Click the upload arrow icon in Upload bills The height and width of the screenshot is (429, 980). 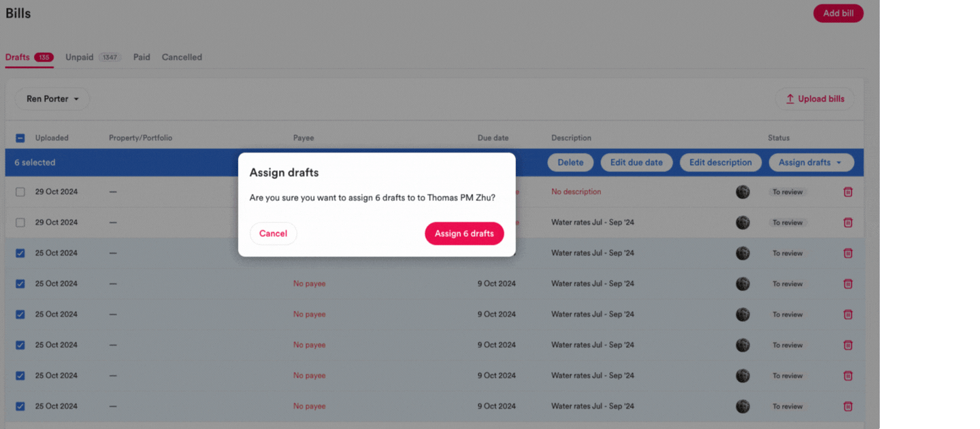(x=790, y=99)
